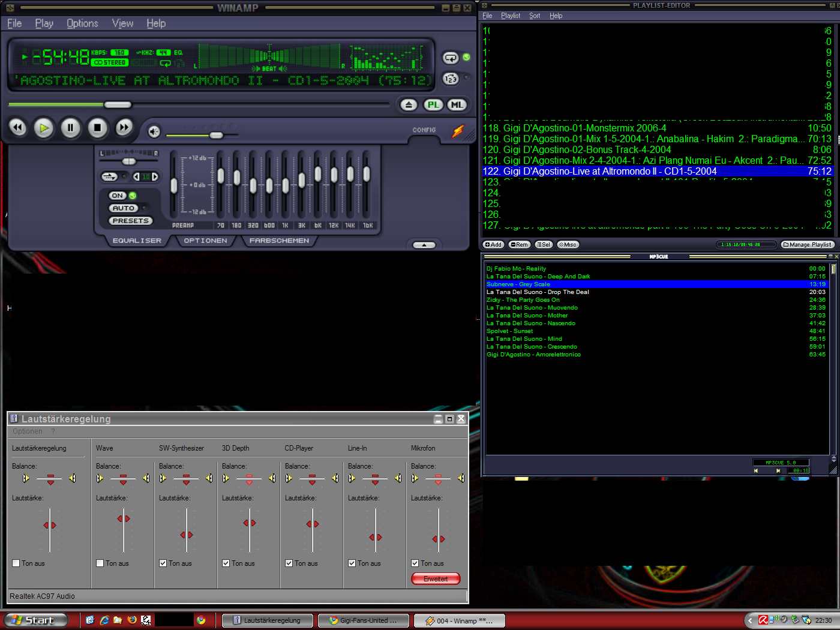Toggle the repeat button beside the display

tap(451, 58)
